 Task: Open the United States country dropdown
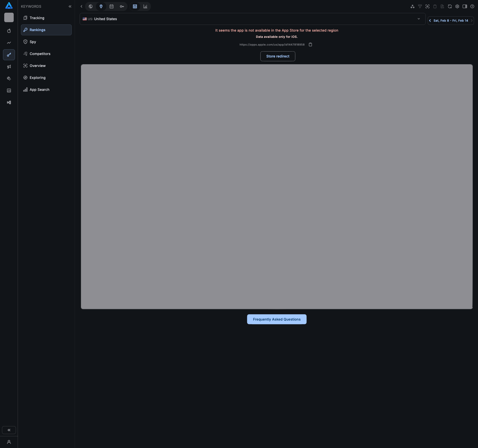pyautogui.click(x=252, y=19)
